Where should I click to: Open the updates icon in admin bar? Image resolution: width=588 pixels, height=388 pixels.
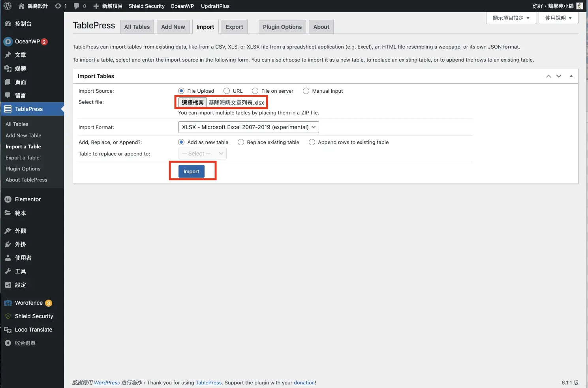pyautogui.click(x=58, y=6)
